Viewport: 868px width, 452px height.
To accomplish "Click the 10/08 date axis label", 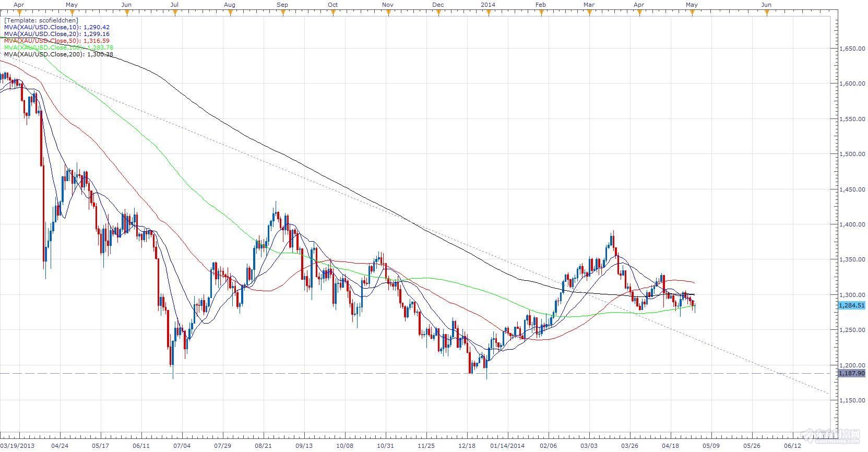I will (345, 446).
